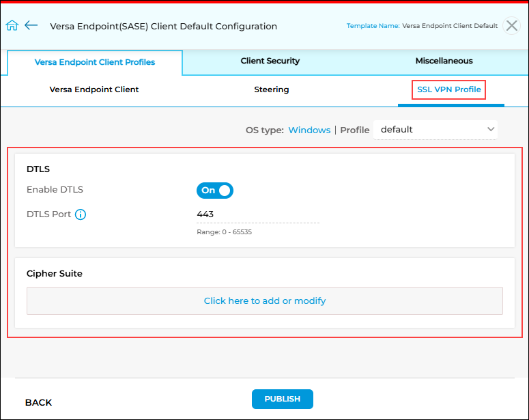Go to the home page icon
Viewport: 529px width, 420px height.
[12, 26]
